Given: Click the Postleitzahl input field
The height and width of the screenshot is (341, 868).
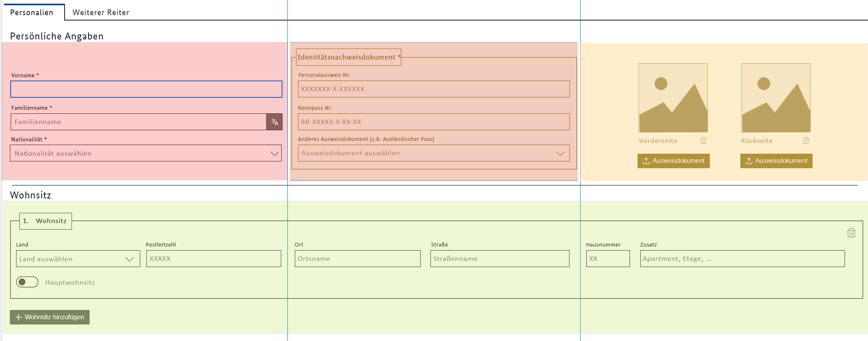Looking at the screenshot, I should (214, 259).
